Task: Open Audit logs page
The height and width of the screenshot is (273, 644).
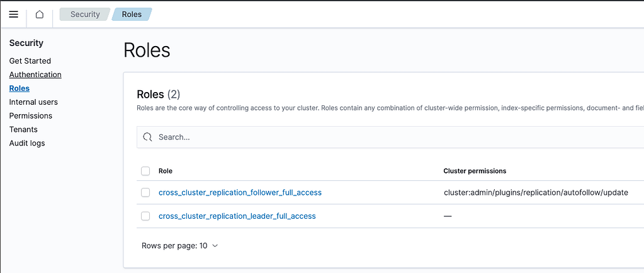Action: [26, 143]
